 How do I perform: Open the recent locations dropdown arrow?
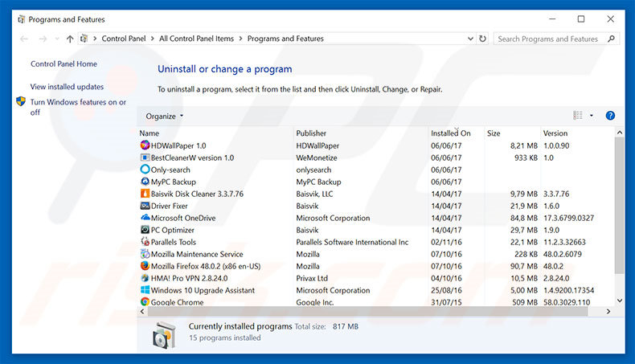[57, 39]
